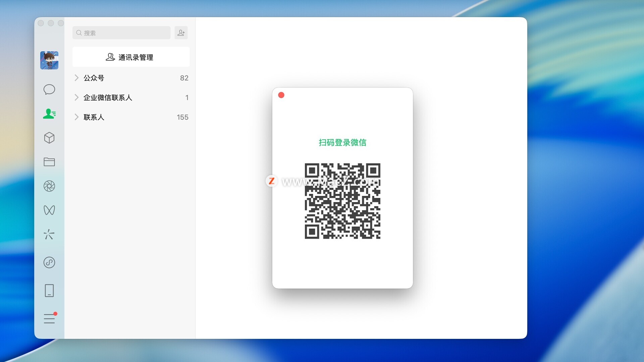Select the green Contacts icon
The width and height of the screenshot is (644, 362).
coord(49,114)
